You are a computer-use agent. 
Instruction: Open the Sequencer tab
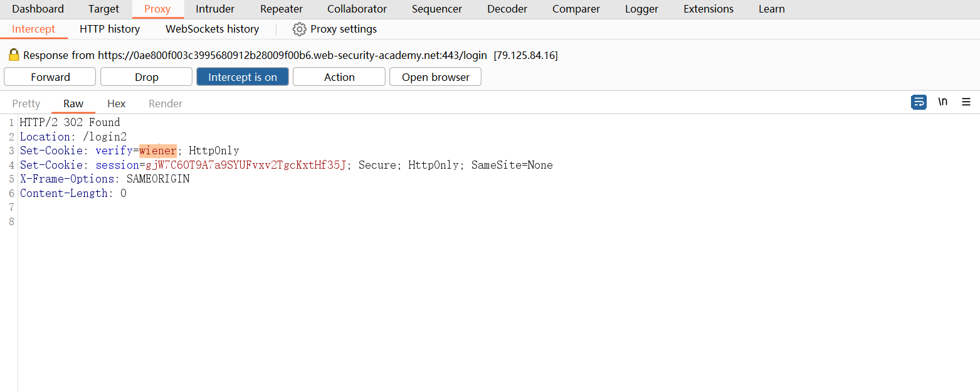pos(437,9)
